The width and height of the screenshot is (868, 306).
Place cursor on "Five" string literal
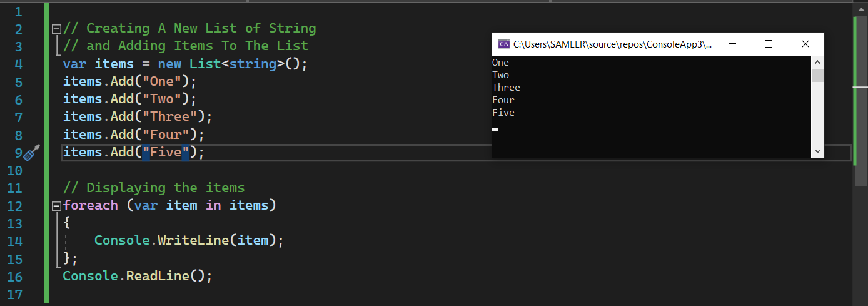166,152
